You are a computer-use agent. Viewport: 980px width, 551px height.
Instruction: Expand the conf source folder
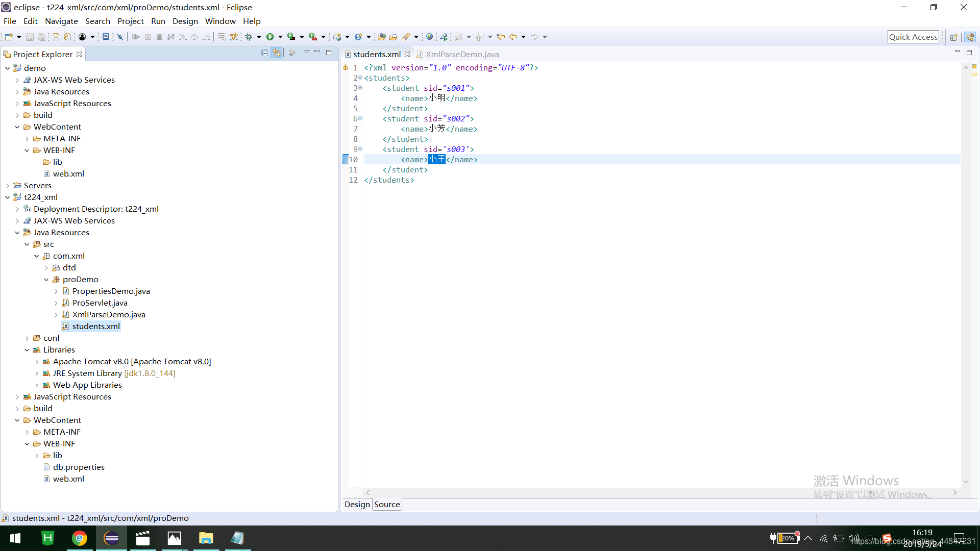tap(27, 338)
